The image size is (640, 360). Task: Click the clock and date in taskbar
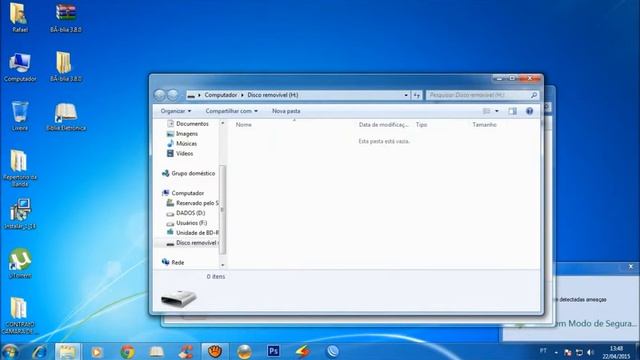(616, 352)
